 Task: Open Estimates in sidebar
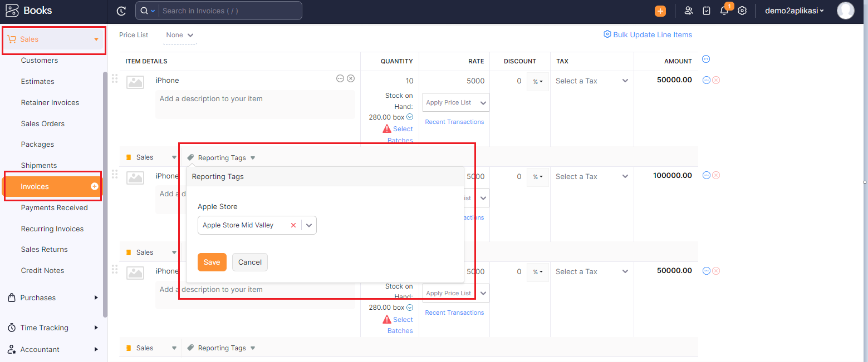[x=38, y=82]
